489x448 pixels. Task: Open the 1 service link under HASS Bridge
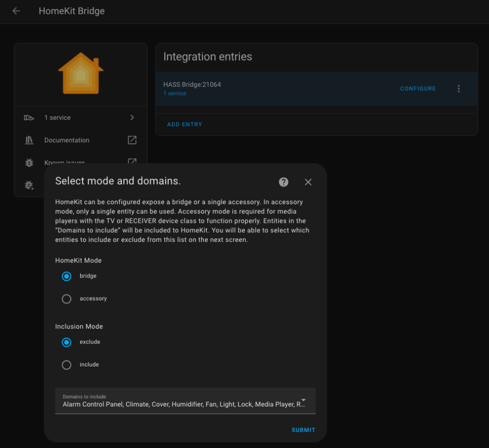pos(175,94)
